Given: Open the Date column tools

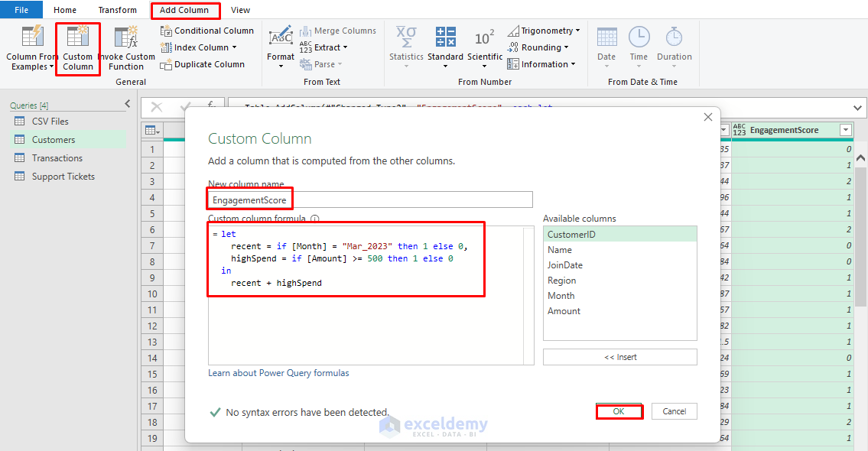Looking at the screenshot, I should 606,47.
